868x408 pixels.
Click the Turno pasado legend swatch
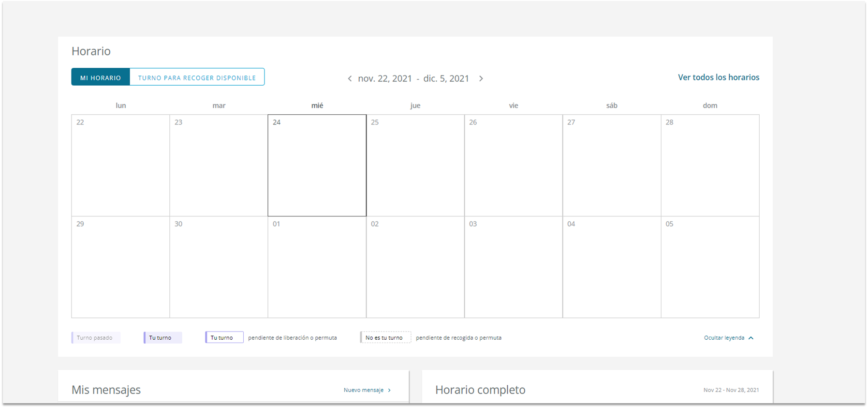pos(96,338)
